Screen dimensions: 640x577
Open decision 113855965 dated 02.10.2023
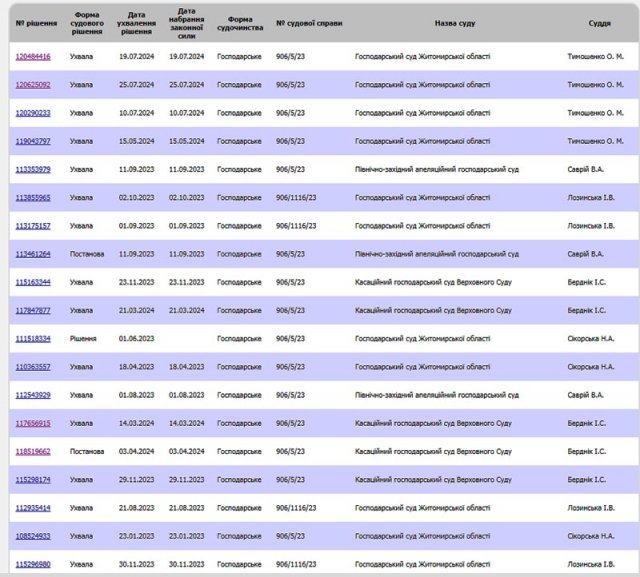(x=33, y=198)
